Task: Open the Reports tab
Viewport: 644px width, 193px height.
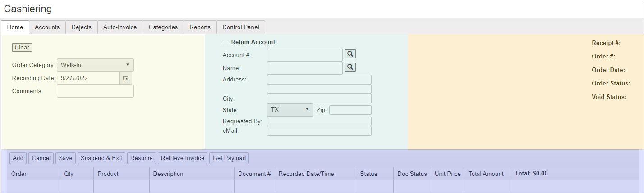Action: tap(200, 27)
